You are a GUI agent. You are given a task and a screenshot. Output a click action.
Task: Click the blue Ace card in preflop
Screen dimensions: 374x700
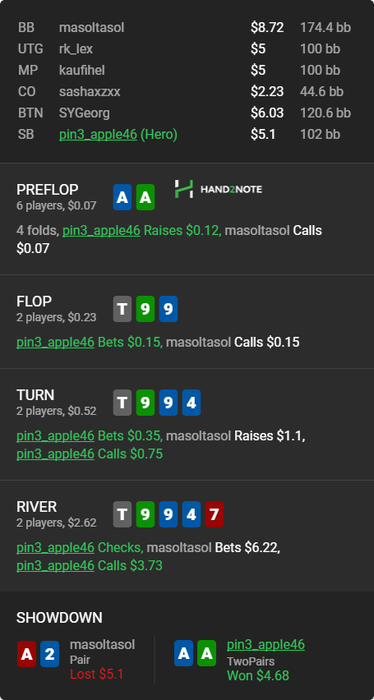(x=122, y=197)
